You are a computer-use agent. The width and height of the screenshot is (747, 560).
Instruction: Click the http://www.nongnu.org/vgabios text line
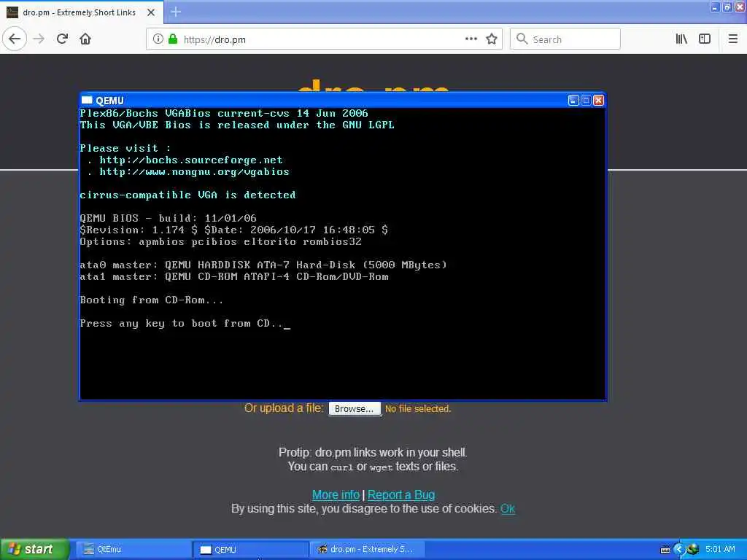click(194, 172)
